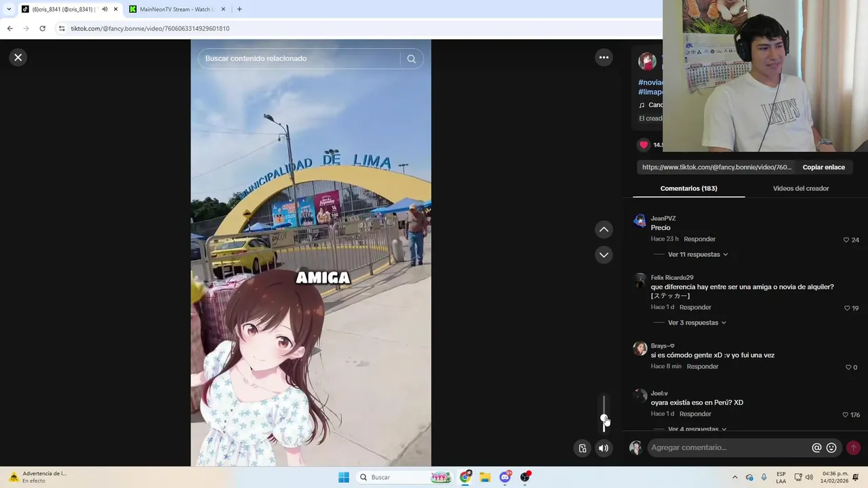This screenshot has width=868, height=488.
Task: Click the microphone tray icon
Action: 764,477
